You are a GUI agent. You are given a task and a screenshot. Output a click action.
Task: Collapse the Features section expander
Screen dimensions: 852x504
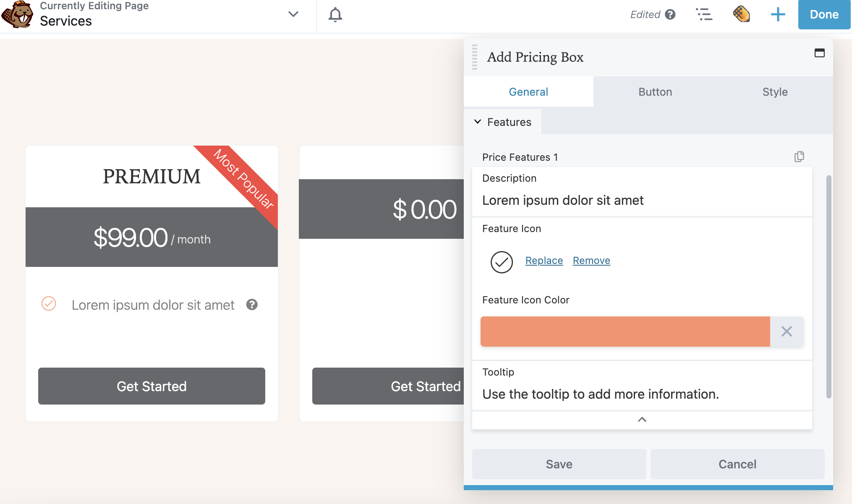click(x=478, y=121)
